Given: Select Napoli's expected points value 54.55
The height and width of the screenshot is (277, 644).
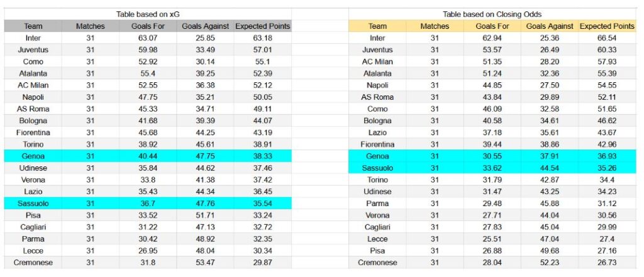Looking at the screenshot, I should 607,85.
